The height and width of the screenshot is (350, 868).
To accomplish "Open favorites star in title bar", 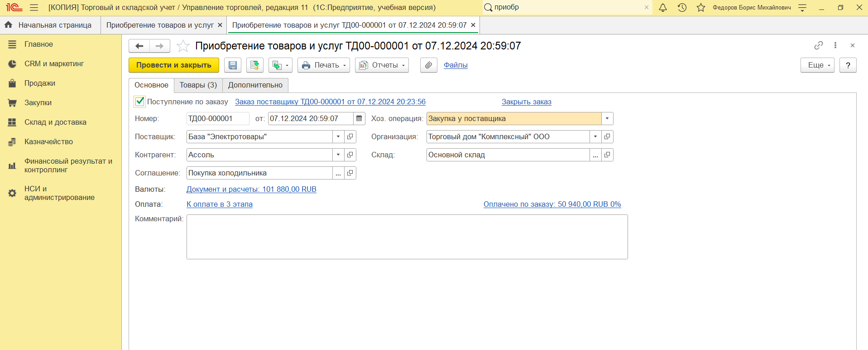I will click(x=701, y=7).
